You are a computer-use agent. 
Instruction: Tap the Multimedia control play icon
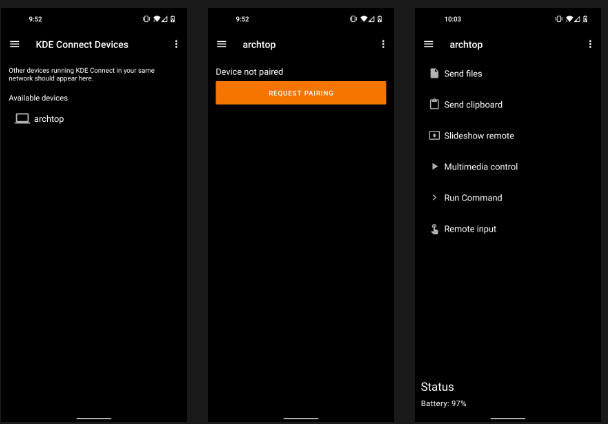435,166
